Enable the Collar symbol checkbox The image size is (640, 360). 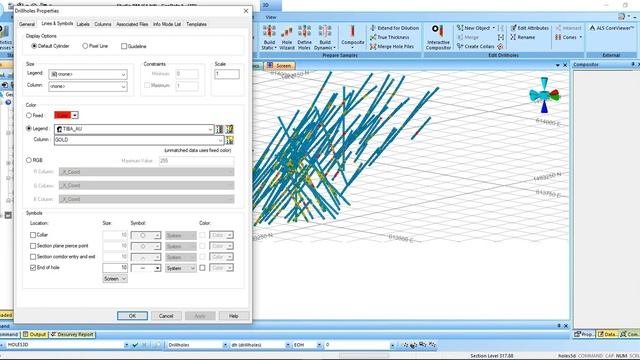[x=33, y=235]
